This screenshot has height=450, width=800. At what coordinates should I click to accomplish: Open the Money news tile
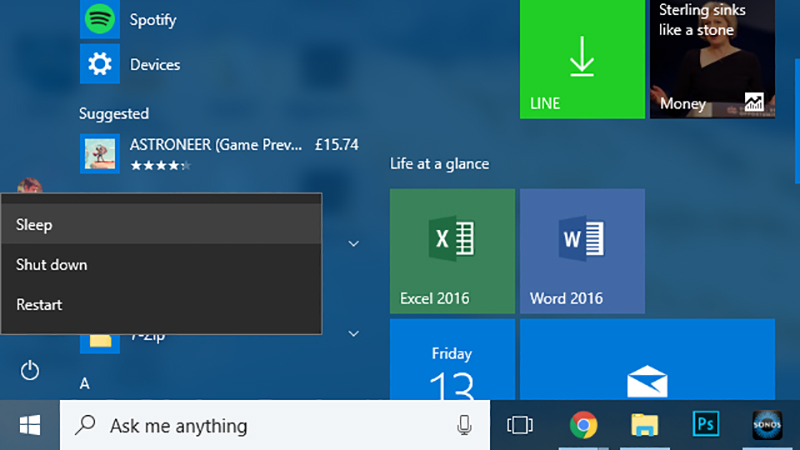(712, 59)
